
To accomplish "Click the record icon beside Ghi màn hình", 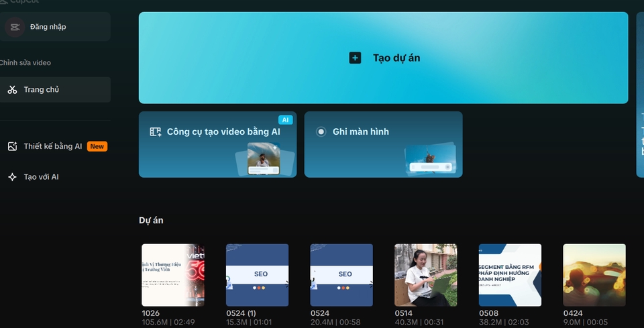I will (321, 132).
